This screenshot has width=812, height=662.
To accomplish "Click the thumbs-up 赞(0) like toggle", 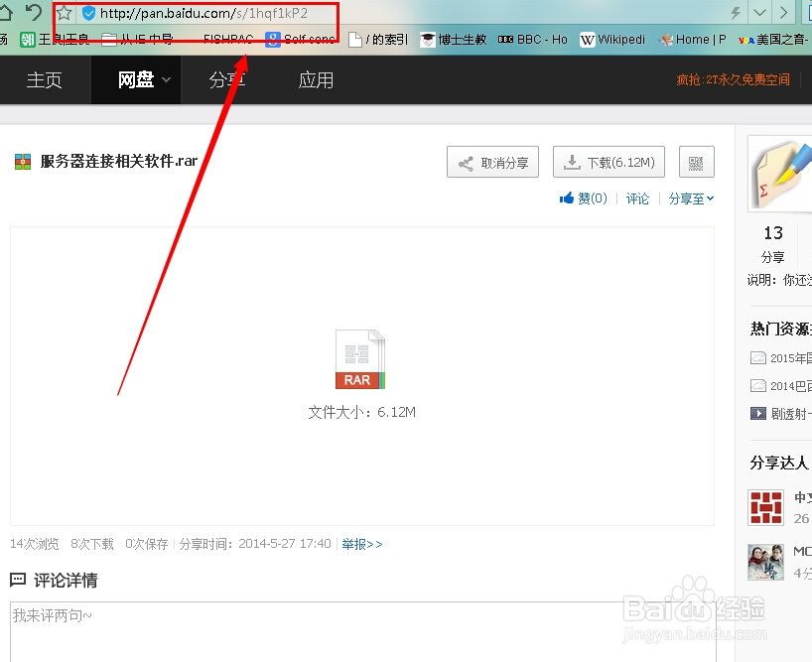I will point(582,198).
